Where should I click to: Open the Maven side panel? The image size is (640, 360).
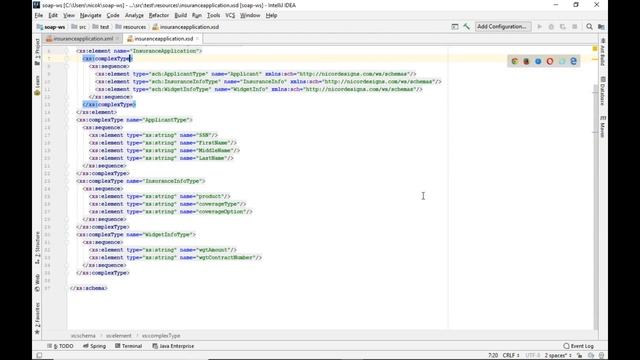[x=603, y=127]
